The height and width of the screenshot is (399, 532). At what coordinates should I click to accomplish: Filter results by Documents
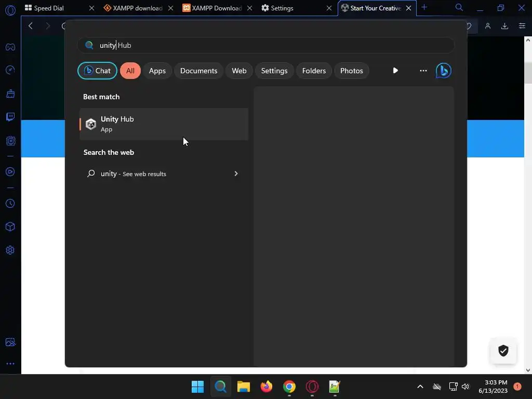(199, 71)
